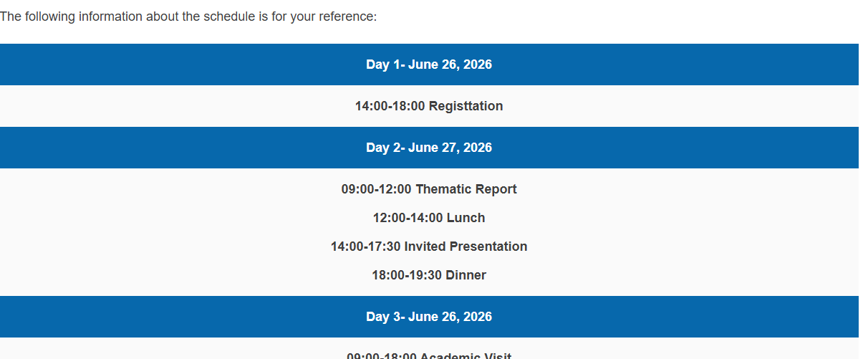This screenshot has width=868, height=359.
Task: Click the 12:00-14:00 Lunch entry
Action: click(429, 218)
